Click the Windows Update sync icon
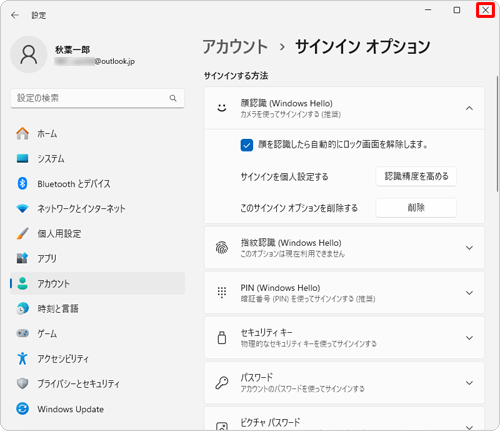This screenshot has width=500, height=431. tap(22, 409)
